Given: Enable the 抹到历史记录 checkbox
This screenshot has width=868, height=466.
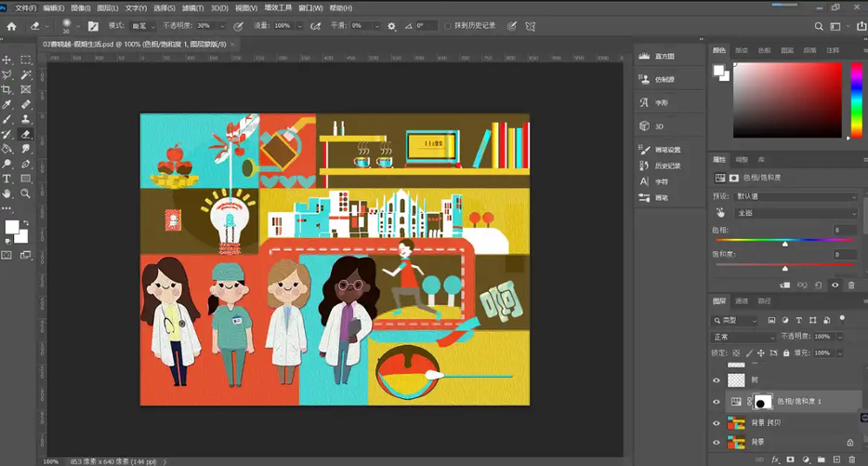Looking at the screenshot, I should 448,26.
